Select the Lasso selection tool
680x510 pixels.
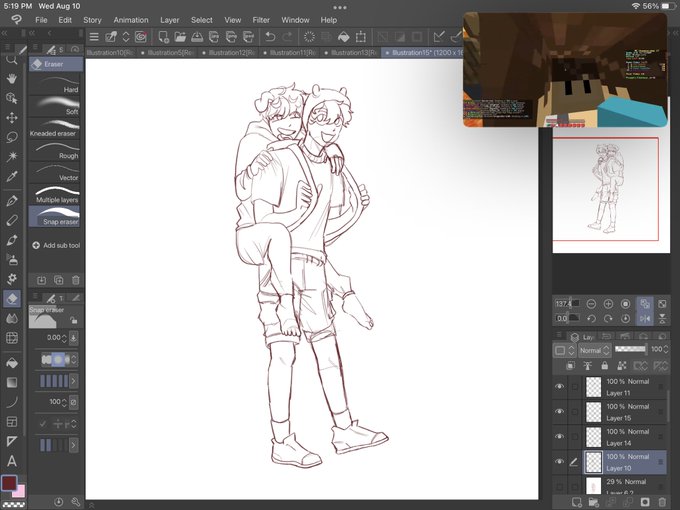click(12, 137)
